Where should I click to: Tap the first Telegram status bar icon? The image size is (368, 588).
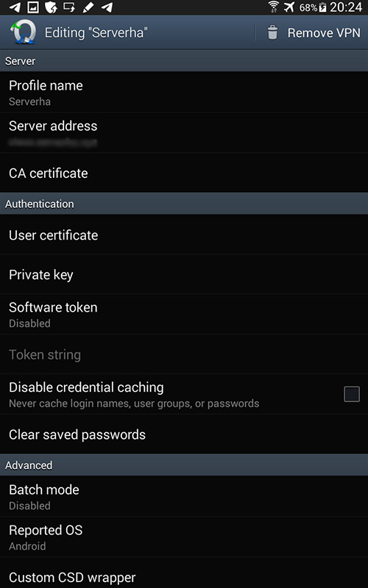click(14, 7)
